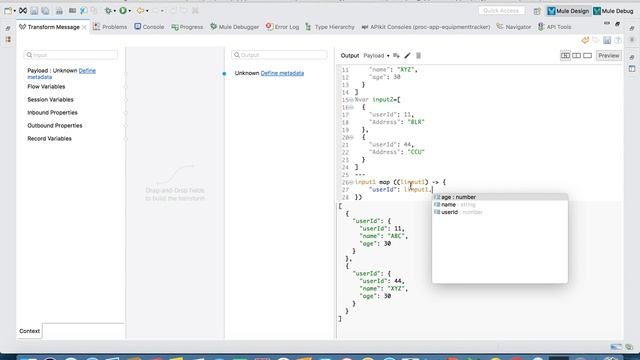The height and width of the screenshot is (360, 640).
Task: Toggle graphic and source split view
Action: [x=565, y=56]
